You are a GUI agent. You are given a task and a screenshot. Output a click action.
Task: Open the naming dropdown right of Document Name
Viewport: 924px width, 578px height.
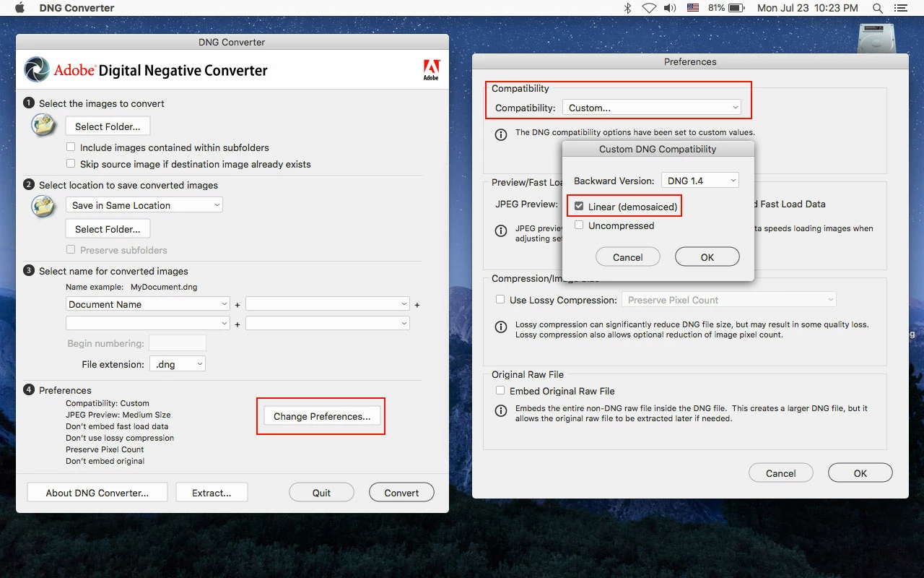pos(328,304)
